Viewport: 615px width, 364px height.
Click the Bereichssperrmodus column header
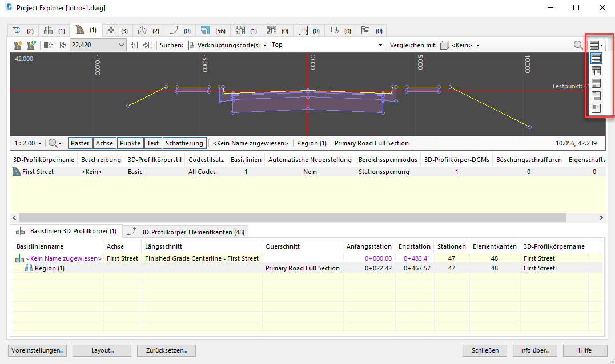click(x=388, y=160)
